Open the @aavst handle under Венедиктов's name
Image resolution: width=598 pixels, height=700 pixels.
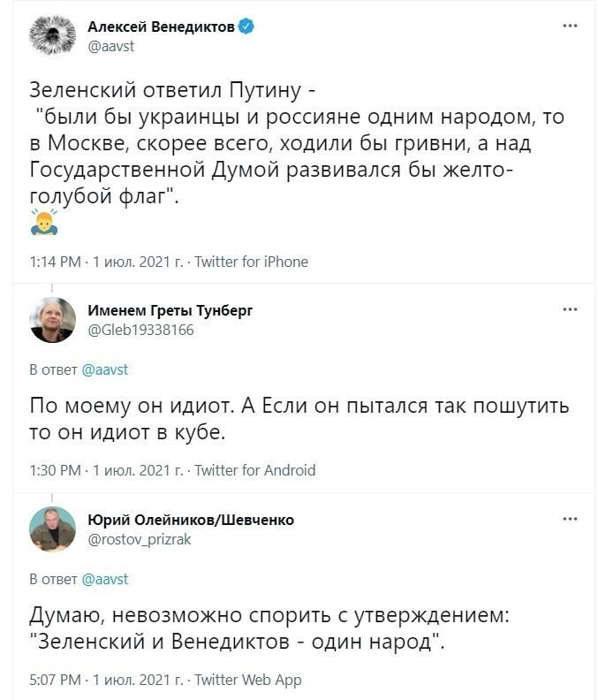[x=111, y=47]
